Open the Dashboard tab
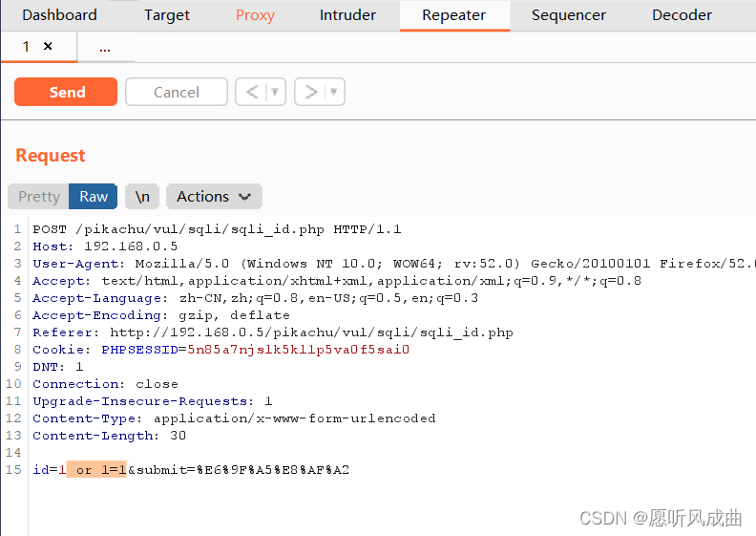The height and width of the screenshot is (536, 756). [59, 15]
